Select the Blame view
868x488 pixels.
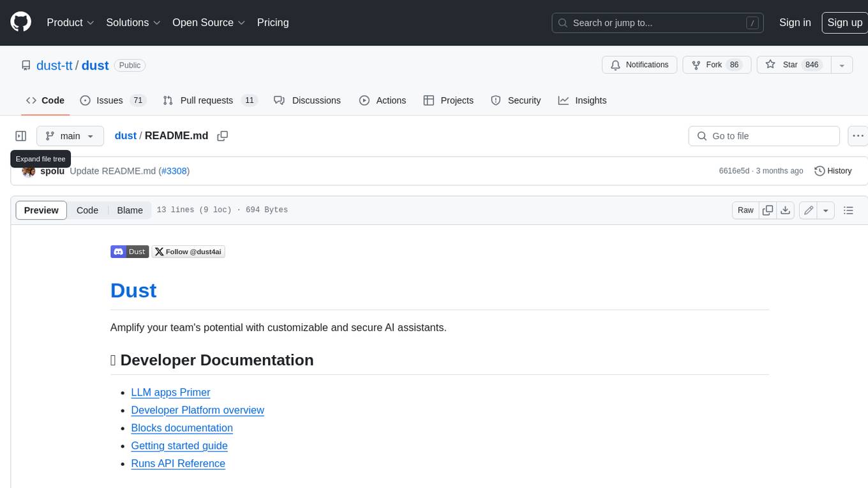click(130, 210)
